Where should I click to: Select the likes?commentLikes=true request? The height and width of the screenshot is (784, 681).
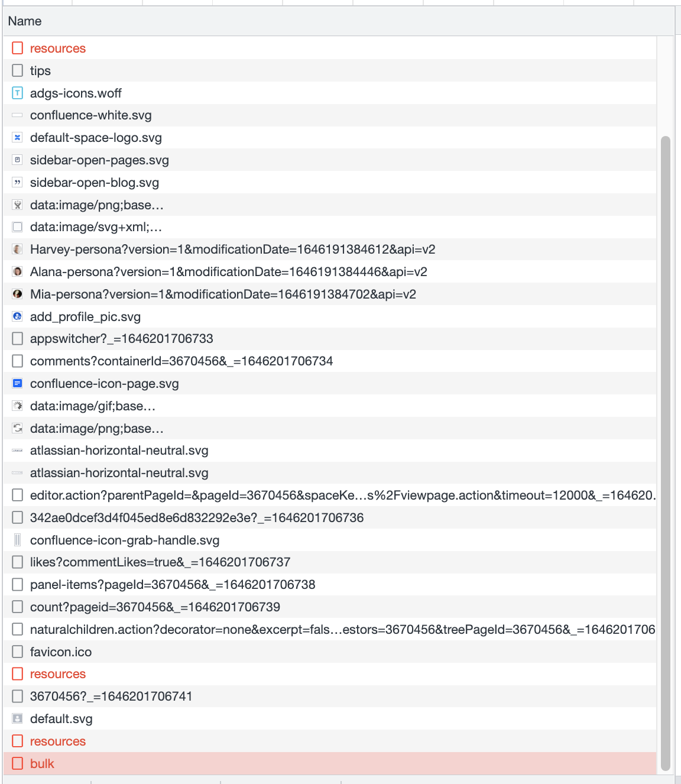[x=330, y=562]
